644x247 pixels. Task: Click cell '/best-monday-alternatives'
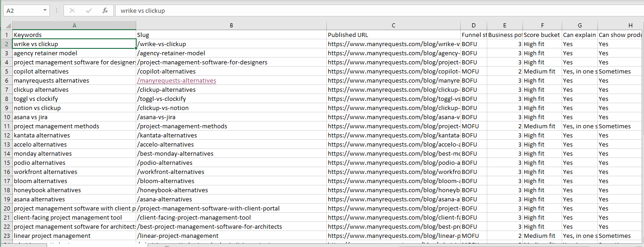pyautogui.click(x=231, y=153)
